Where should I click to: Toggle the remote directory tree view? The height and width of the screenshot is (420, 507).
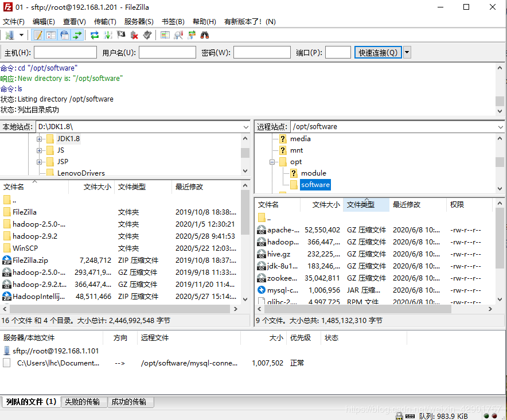click(x=65, y=35)
